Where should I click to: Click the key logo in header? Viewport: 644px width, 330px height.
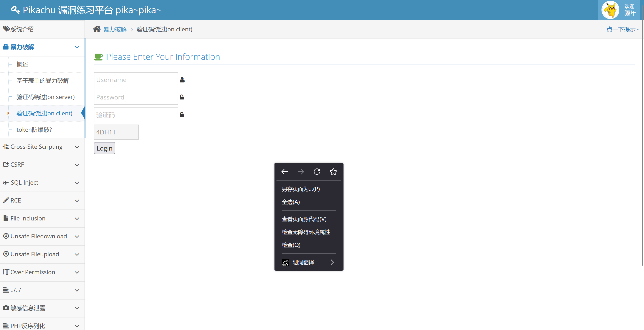15,10
